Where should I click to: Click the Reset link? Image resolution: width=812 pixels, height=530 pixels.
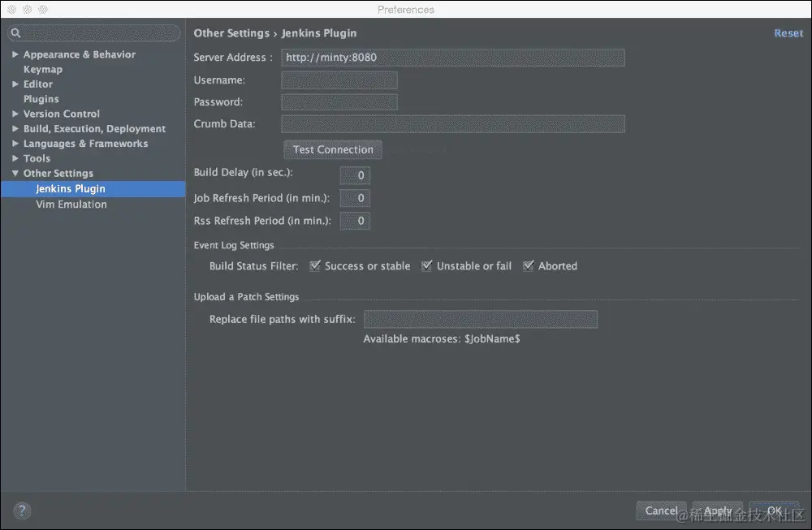788,33
